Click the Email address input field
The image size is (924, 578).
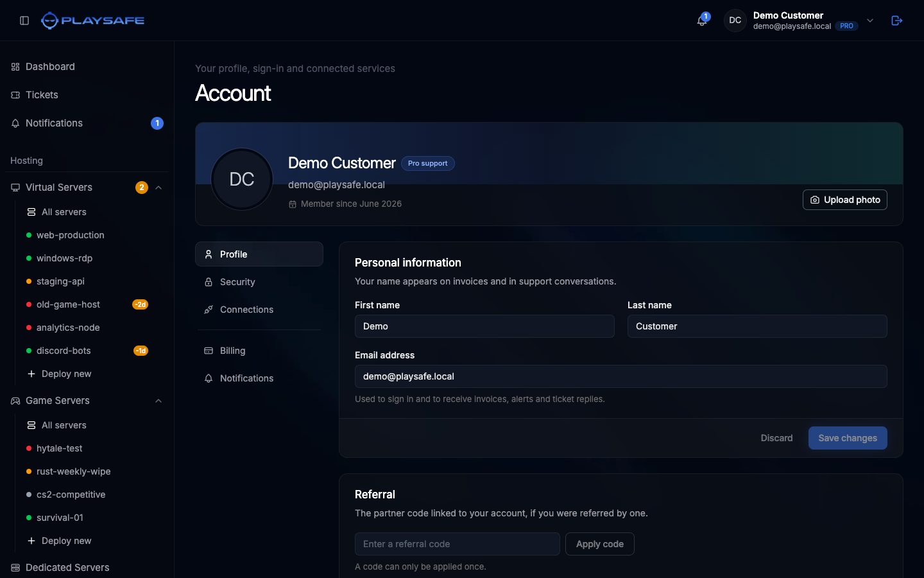pyautogui.click(x=621, y=376)
